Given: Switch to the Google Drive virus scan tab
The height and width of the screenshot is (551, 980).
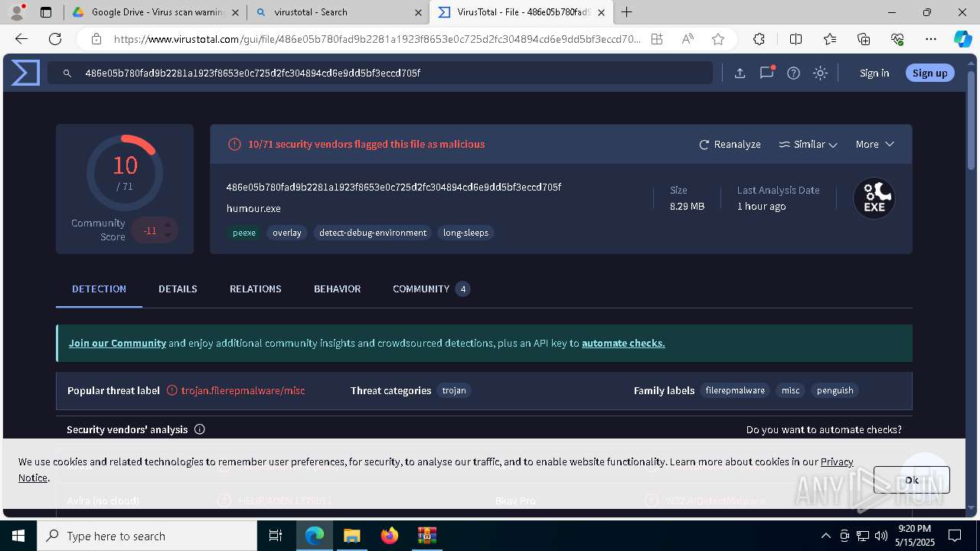Looking at the screenshot, I should (156, 12).
